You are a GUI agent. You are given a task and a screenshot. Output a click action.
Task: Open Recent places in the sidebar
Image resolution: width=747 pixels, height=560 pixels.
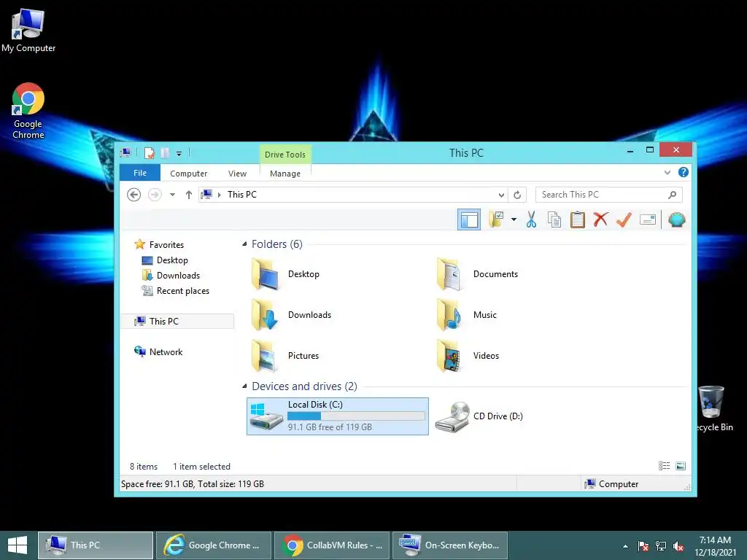pyautogui.click(x=182, y=290)
